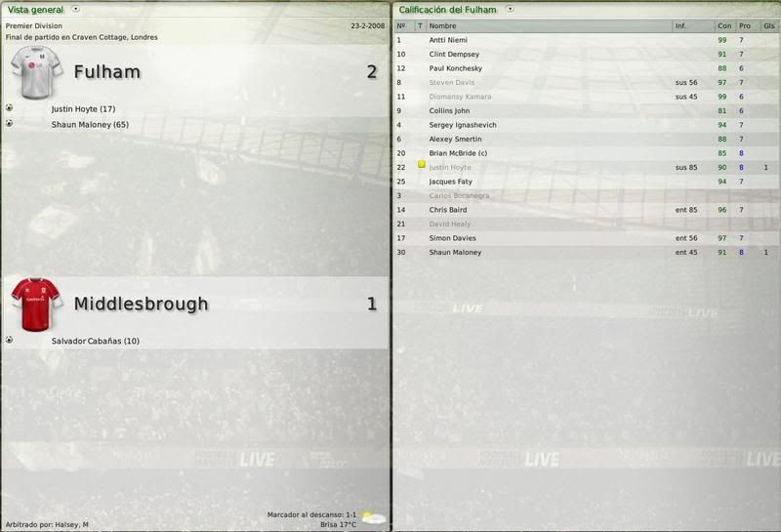Open the Vista general dropdown arrow
This screenshot has height=532, width=781.
pyautogui.click(x=75, y=9)
